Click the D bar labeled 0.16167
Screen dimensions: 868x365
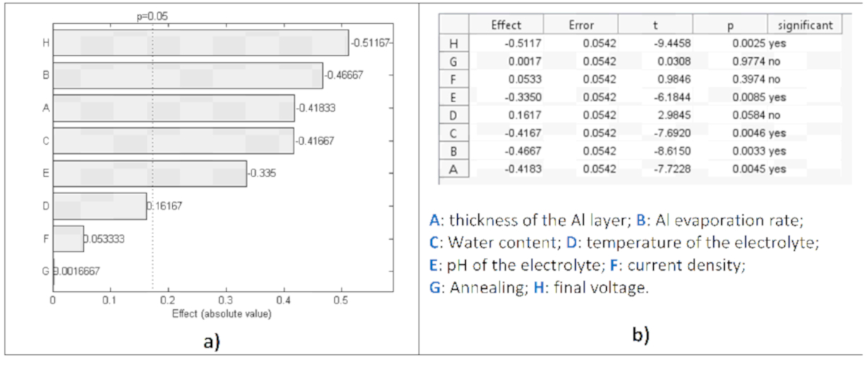pyautogui.click(x=100, y=206)
